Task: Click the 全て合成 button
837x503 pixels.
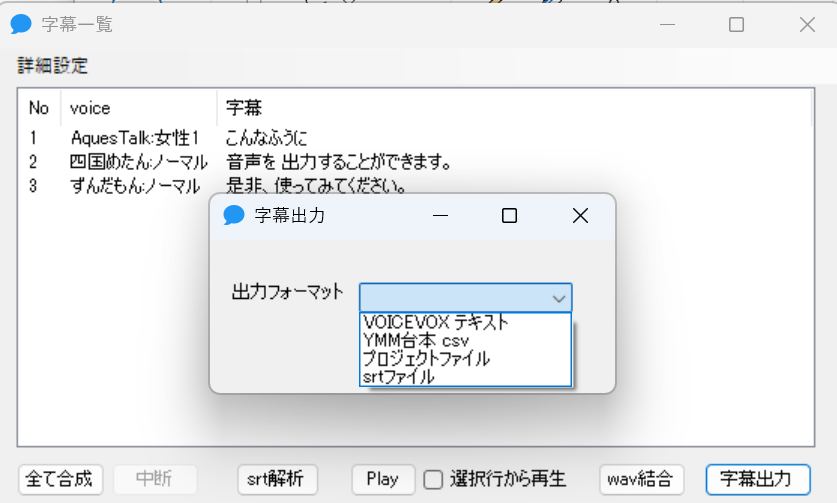Action: coord(60,479)
